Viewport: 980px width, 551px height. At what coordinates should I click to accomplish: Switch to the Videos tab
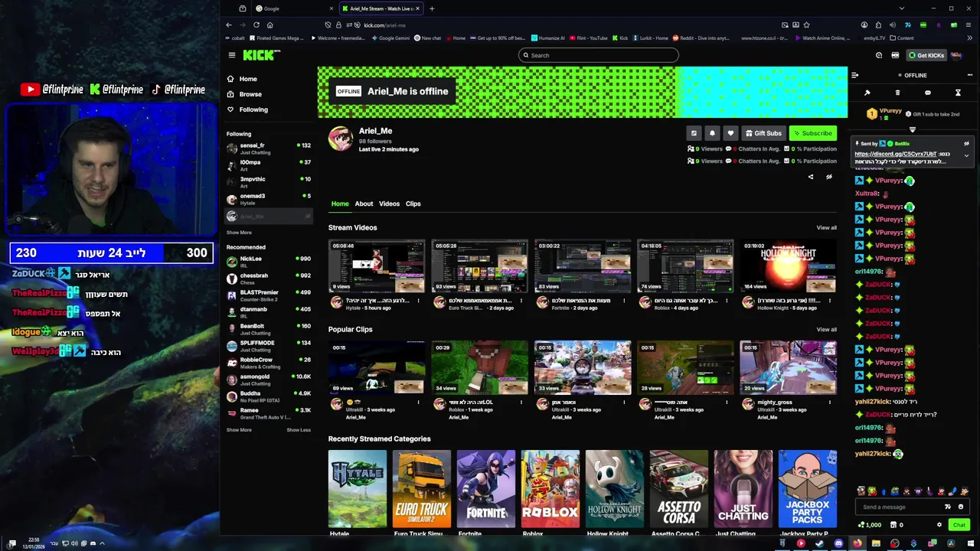(389, 204)
